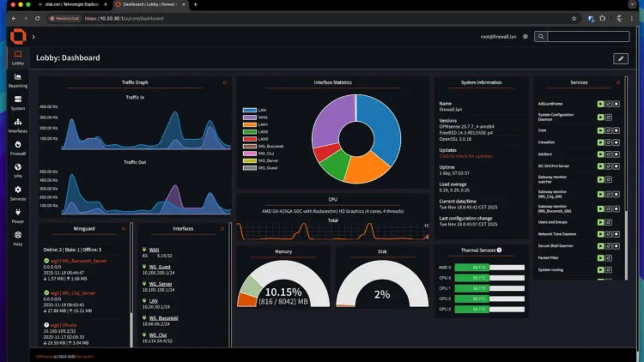Toggle the WG_Cluj legend entry
This screenshot has height=362, width=644.
pyautogui.click(x=258, y=153)
